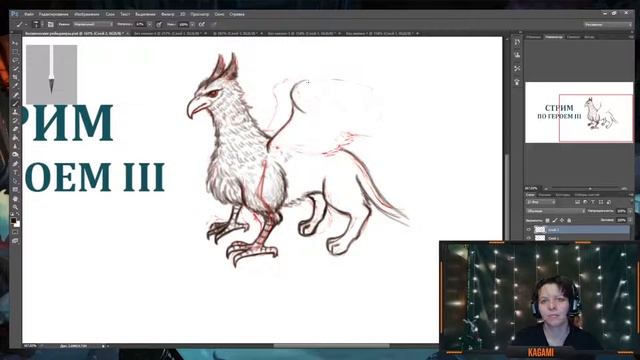Open the Окно menu
Screen dimensions: 640x360
pyautogui.click(x=219, y=14)
